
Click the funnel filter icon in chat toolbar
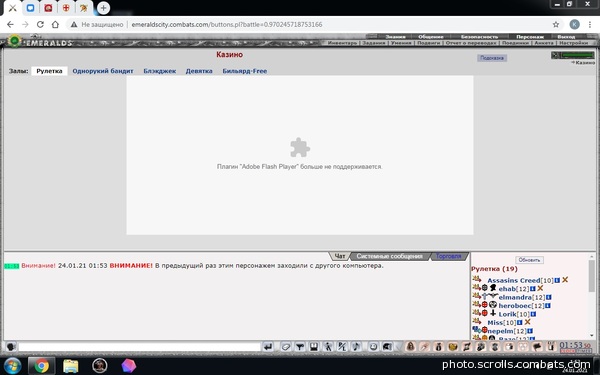300,347
